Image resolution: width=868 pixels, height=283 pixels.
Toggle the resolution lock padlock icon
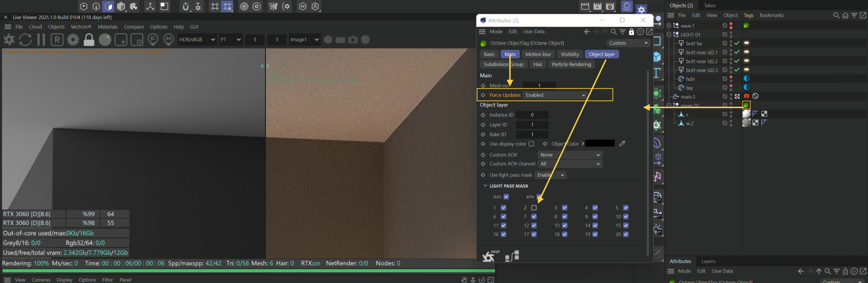tap(89, 40)
